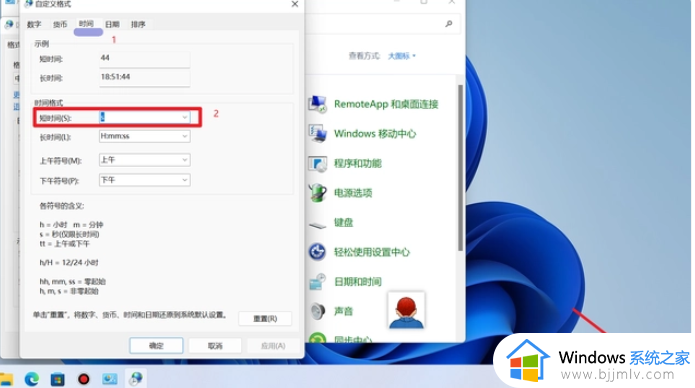Expand the AM symbol 上午 dropdown
Viewport: 695px width, 388px height.
[185, 160]
